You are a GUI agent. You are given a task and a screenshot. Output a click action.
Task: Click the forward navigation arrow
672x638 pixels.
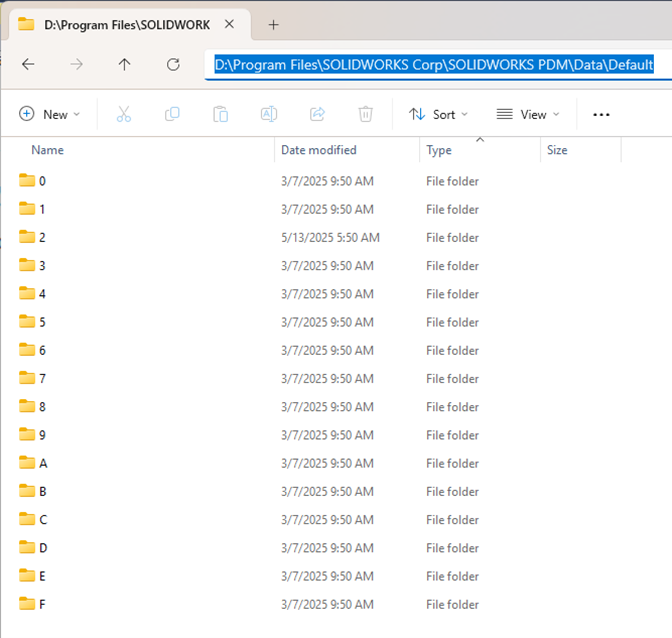77,64
